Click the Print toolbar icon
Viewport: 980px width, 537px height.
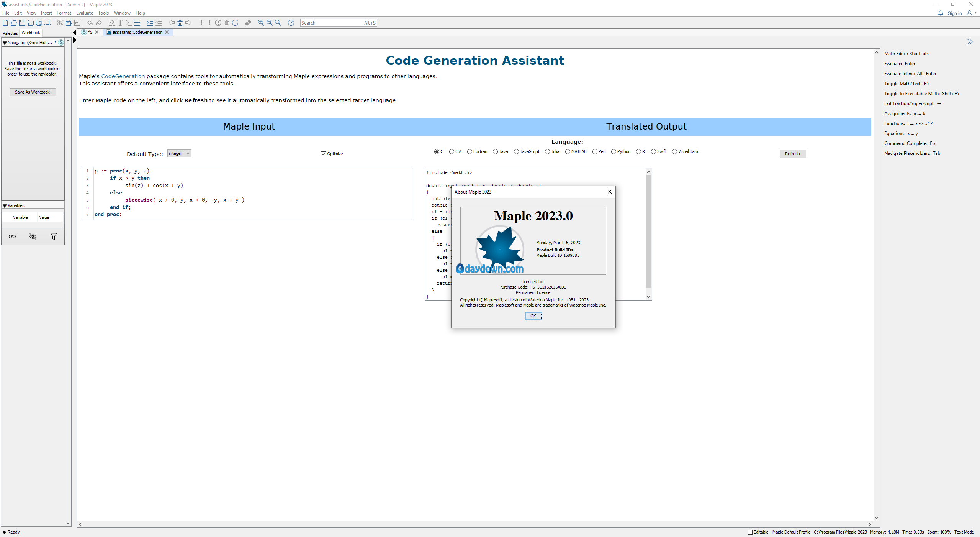(31, 23)
